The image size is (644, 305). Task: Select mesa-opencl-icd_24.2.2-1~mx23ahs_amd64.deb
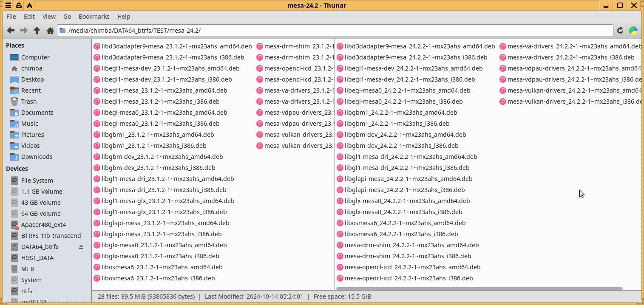tap(409, 267)
